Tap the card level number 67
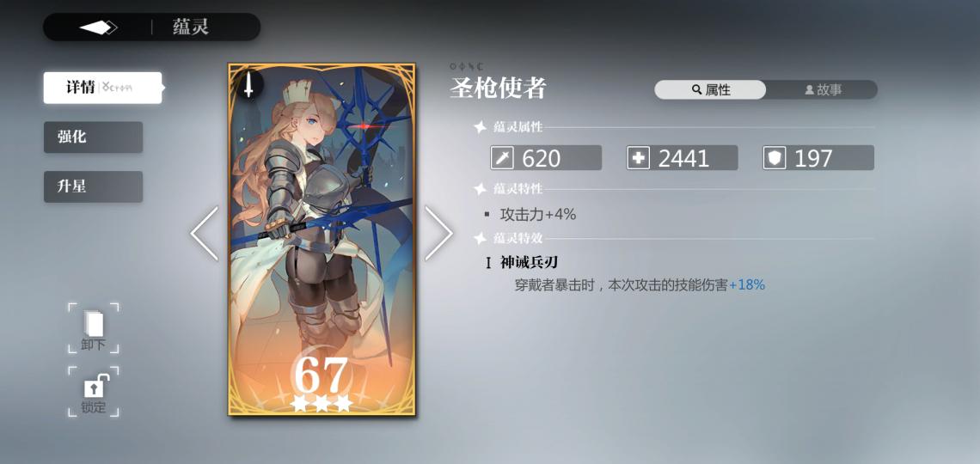Image resolution: width=980 pixels, height=464 pixels. click(321, 374)
